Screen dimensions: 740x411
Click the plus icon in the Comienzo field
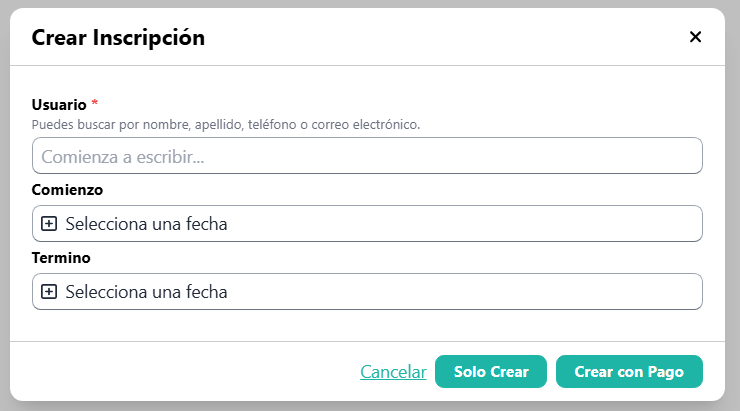pos(48,224)
